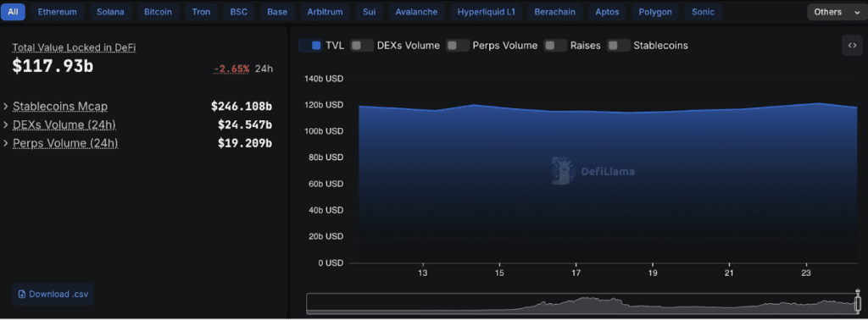Click the range selector minimap below chart
The image size is (868, 320).
pyautogui.click(x=583, y=304)
